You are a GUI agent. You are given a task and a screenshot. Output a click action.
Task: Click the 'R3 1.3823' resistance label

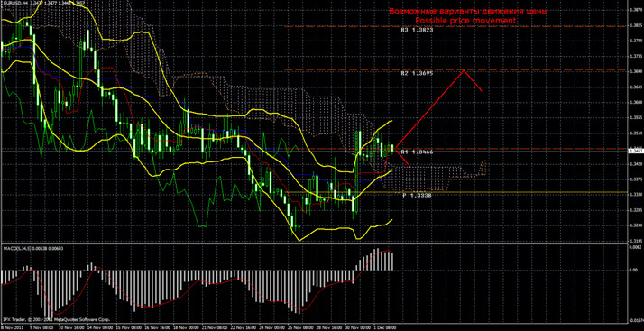(418, 31)
